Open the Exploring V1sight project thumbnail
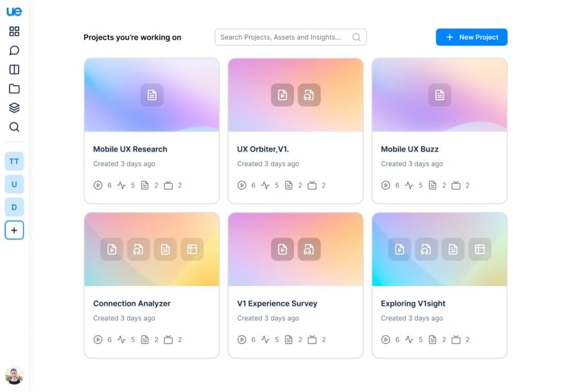Image resolution: width=565 pixels, height=392 pixels. click(x=439, y=249)
